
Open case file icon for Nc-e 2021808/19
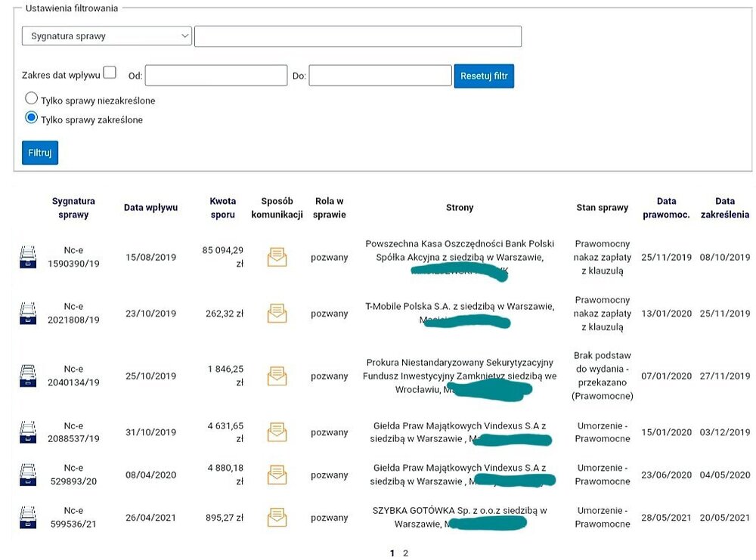(28, 314)
